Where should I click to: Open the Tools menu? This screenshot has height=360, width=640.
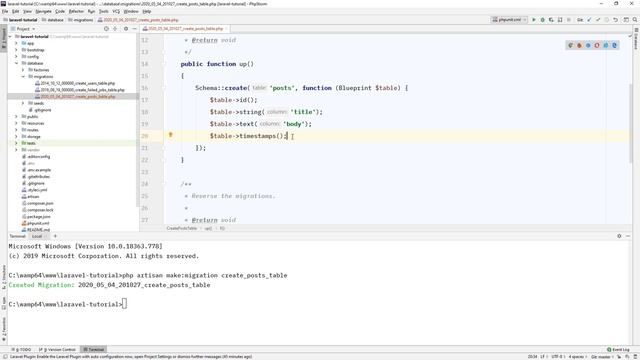(104, 11)
